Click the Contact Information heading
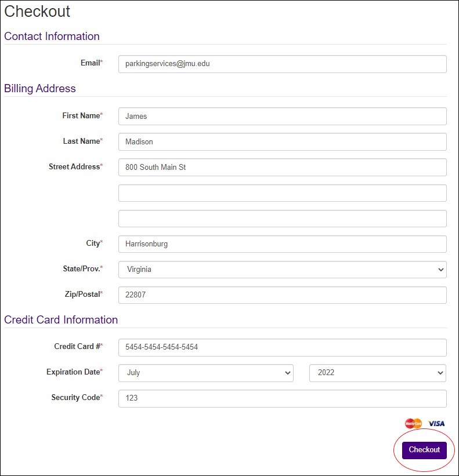This screenshot has width=459, height=476. click(x=52, y=36)
